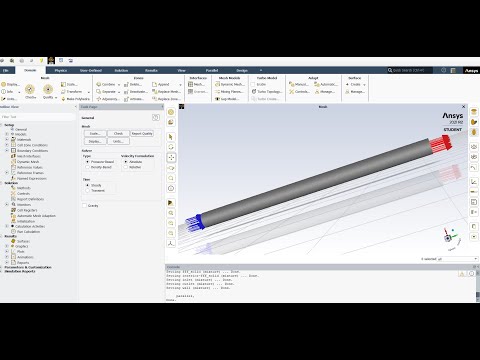
Task: Expand the Monitors tree node
Action: click(x=7, y=204)
